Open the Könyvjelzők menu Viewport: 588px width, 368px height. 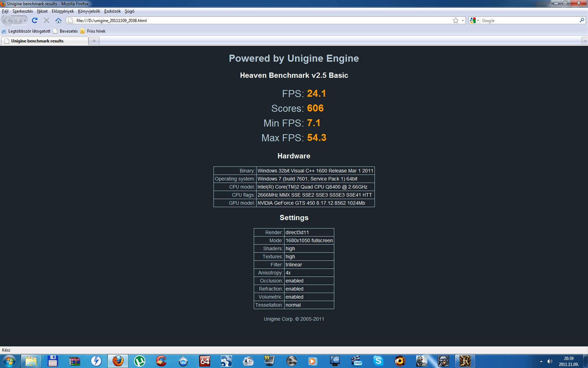89,11
